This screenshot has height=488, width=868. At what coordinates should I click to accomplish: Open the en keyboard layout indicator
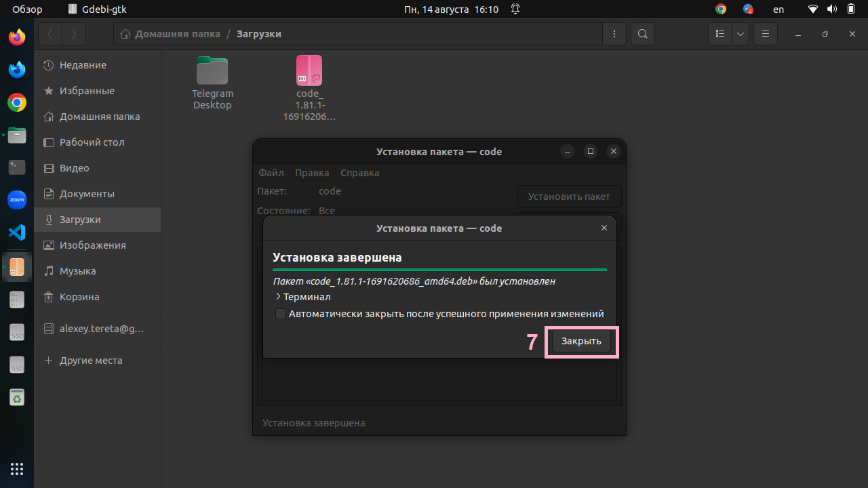pyautogui.click(x=778, y=9)
